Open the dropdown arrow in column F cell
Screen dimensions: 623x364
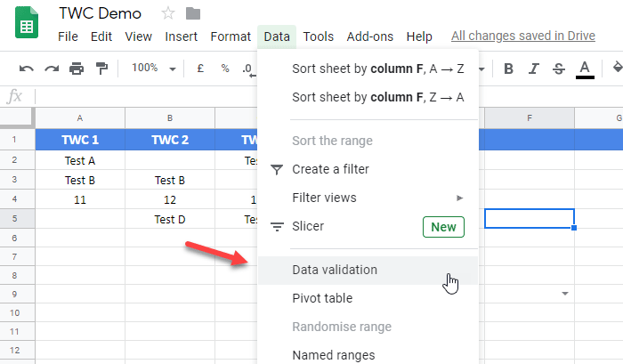coord(566,293)
